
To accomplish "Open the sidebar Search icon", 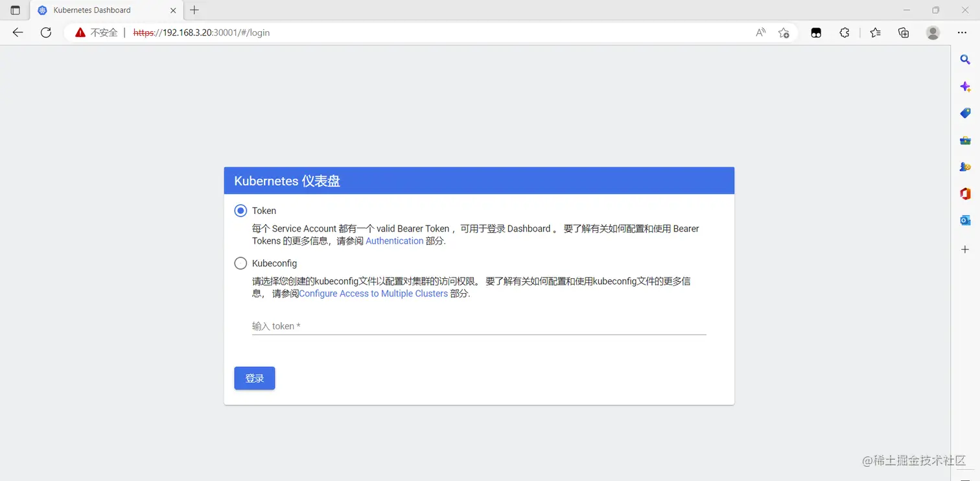I will click(x=965, y=60).
